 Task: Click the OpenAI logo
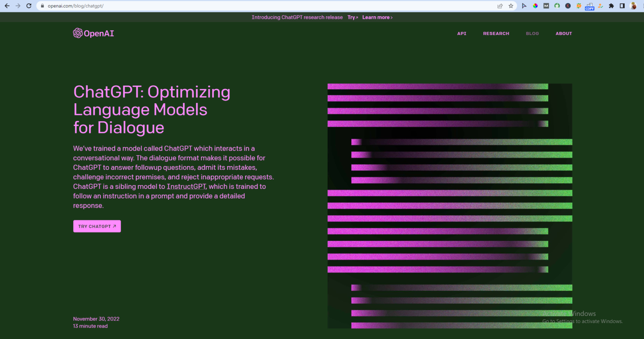93,34
